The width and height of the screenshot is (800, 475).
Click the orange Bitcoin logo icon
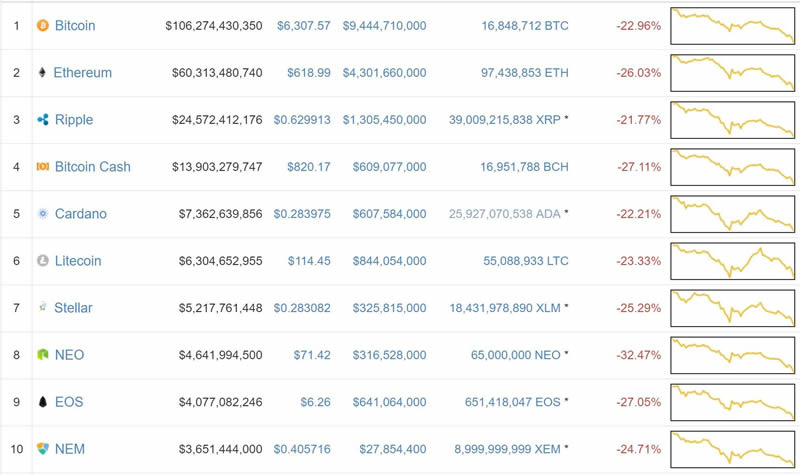coord(42,25)
